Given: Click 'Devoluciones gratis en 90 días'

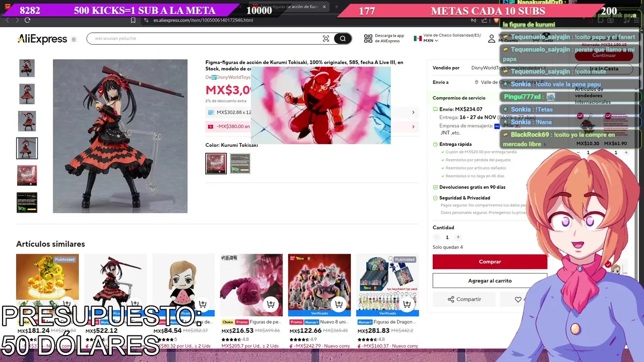Looking at the screenshot, I should pos(472,187).
